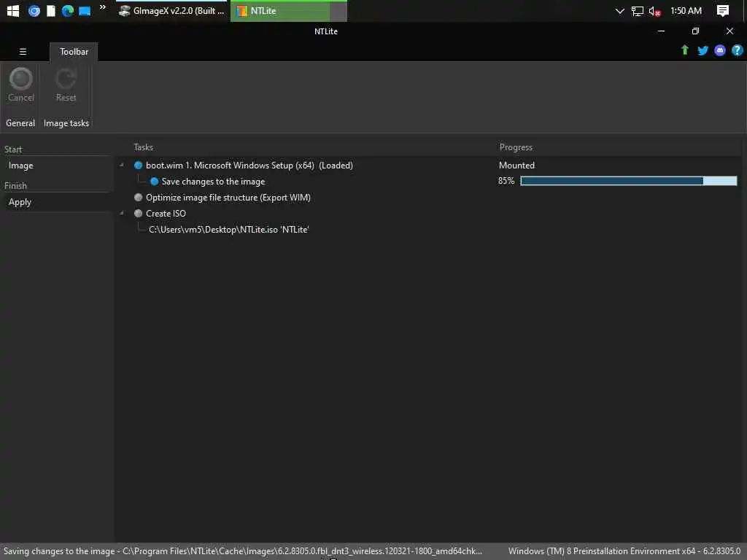Expand the taskbar overflow chevron
The height and width of the screenshot is (560, 747).
(102, 7)
